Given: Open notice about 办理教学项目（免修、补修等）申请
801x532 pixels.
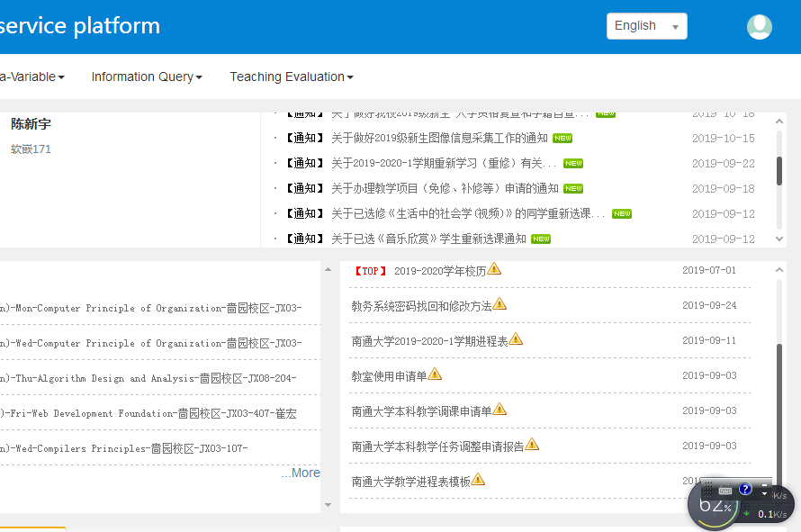Looking at the screenshot, I should [445, 188].
